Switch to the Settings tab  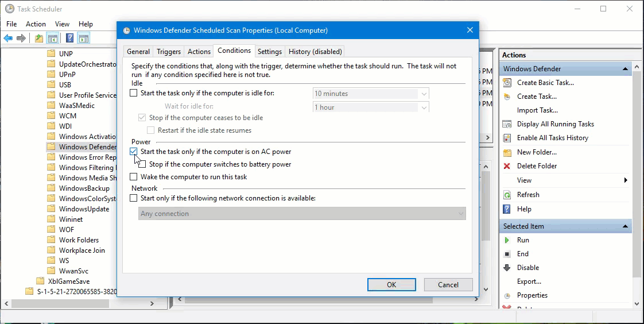269,51
